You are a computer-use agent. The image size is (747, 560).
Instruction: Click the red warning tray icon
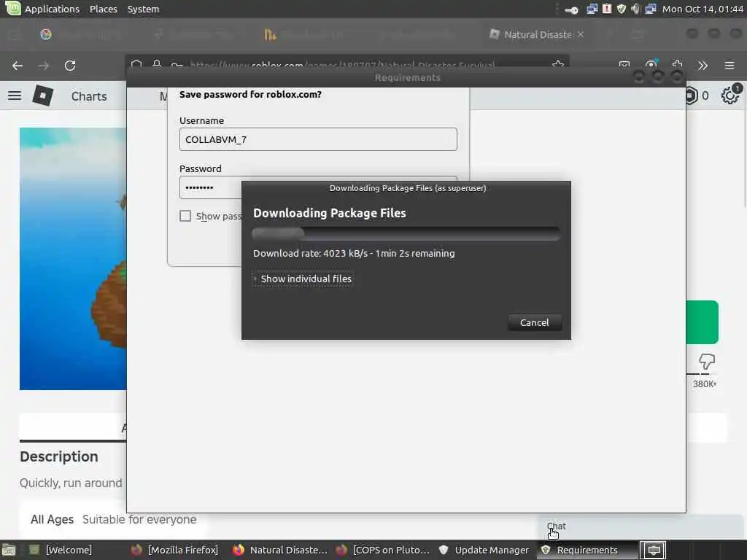pos(607,9)
